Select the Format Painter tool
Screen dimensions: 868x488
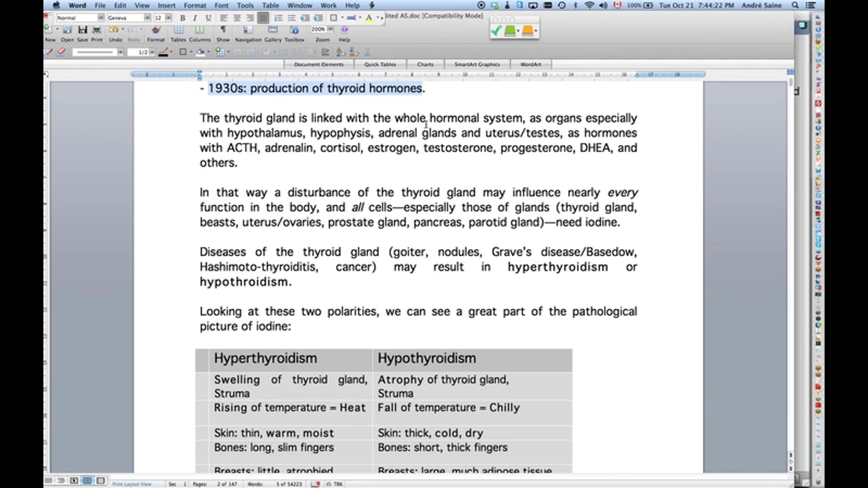coord(156,30)
